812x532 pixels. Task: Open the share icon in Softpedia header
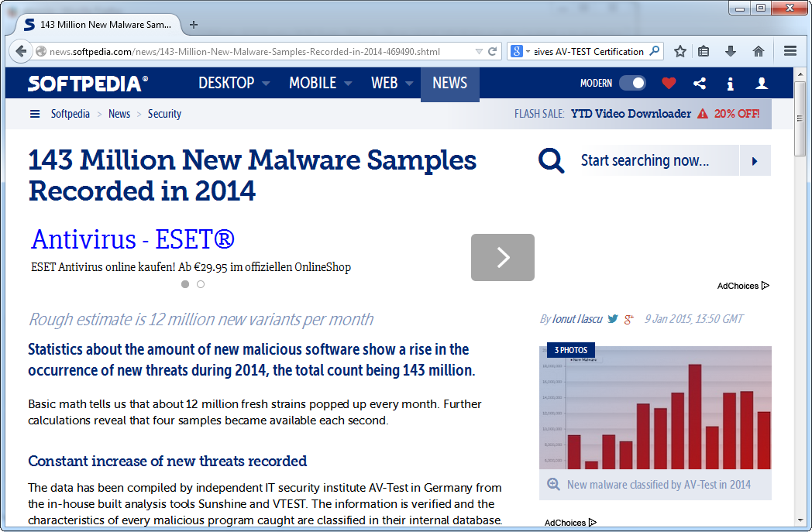[700, 84]
